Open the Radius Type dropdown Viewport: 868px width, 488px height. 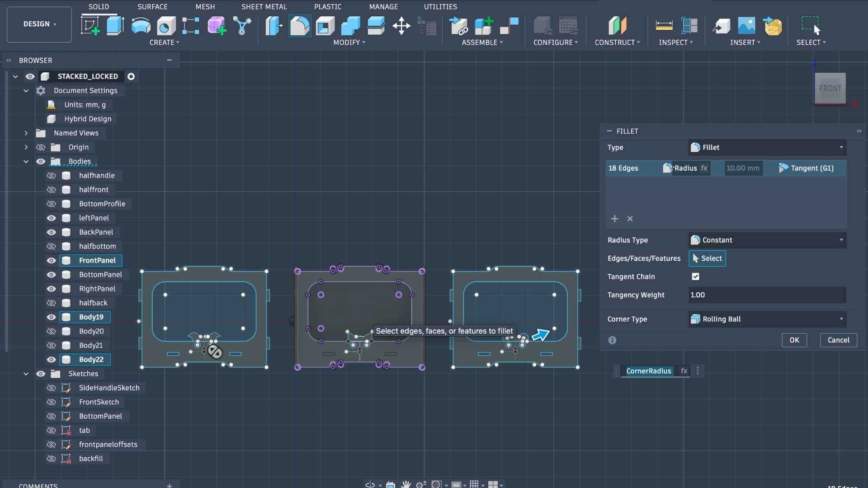(767, 240)
